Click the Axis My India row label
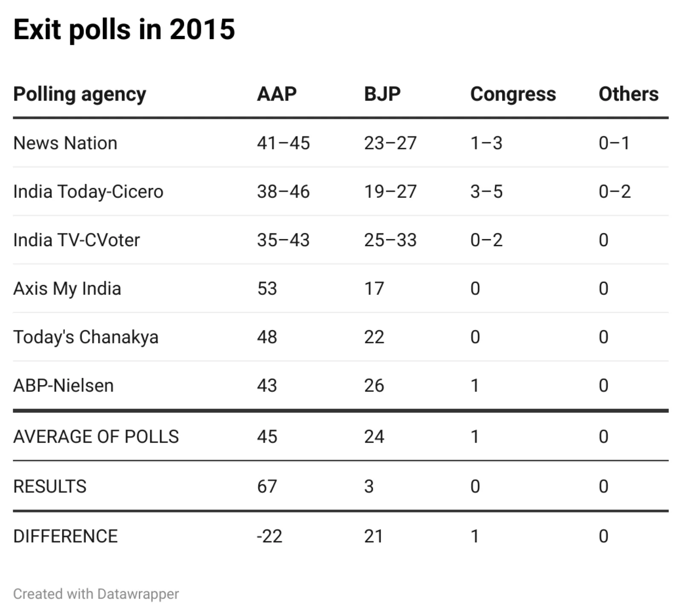The width and height of the screenshot is (682, 616). coord(67,289)
